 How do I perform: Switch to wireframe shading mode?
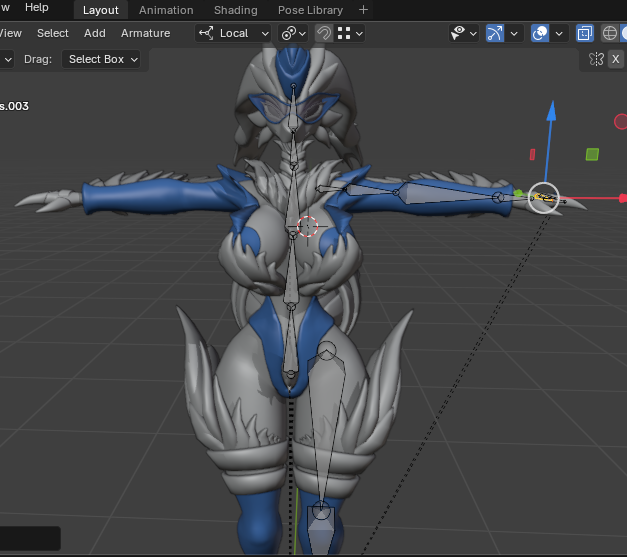point(609,33)
